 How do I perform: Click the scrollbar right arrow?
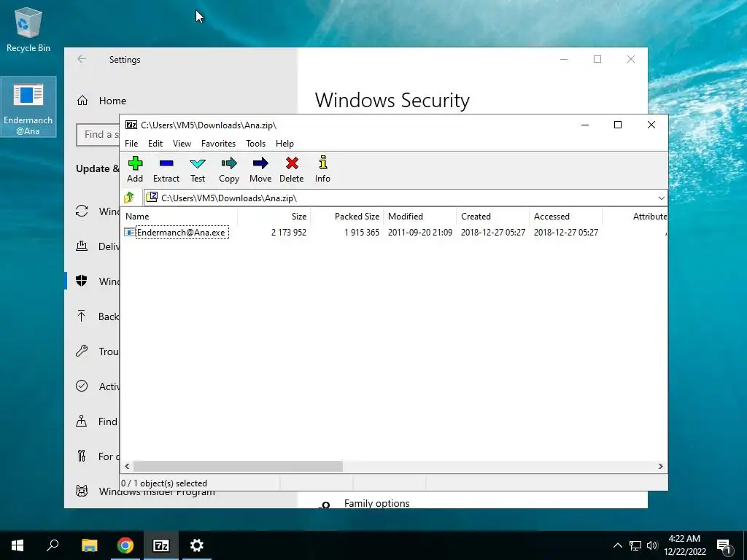[661, 466]
